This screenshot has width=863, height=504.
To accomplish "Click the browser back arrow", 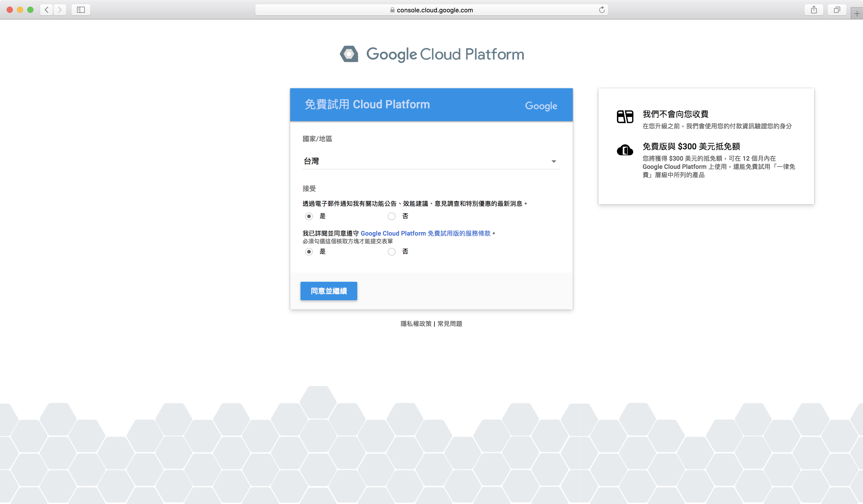I will click(x=46, y=9).
